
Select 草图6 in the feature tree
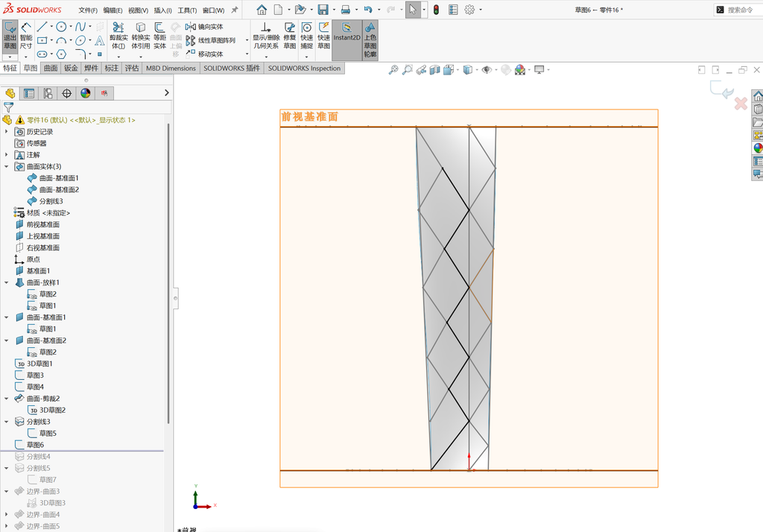pyautogui.click(x=35, y=445)
